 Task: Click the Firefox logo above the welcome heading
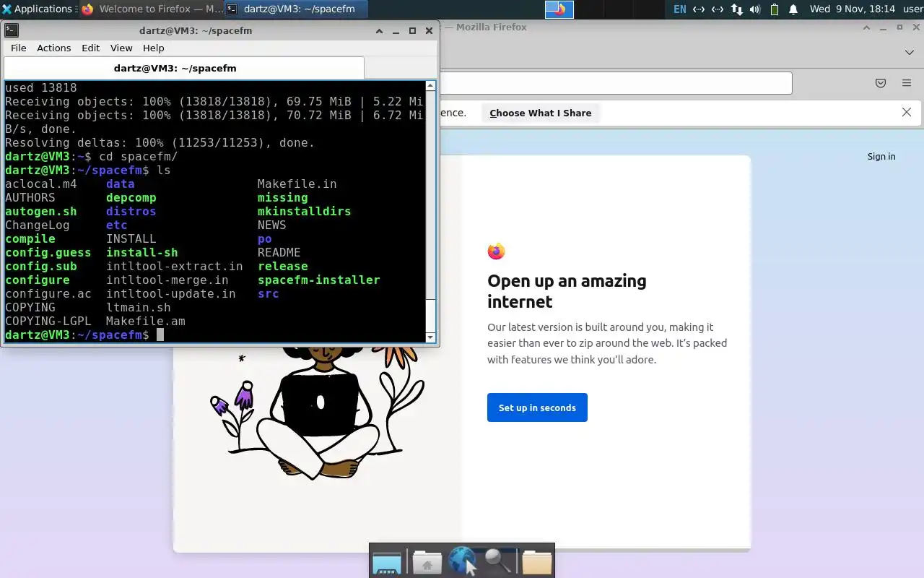496,251
